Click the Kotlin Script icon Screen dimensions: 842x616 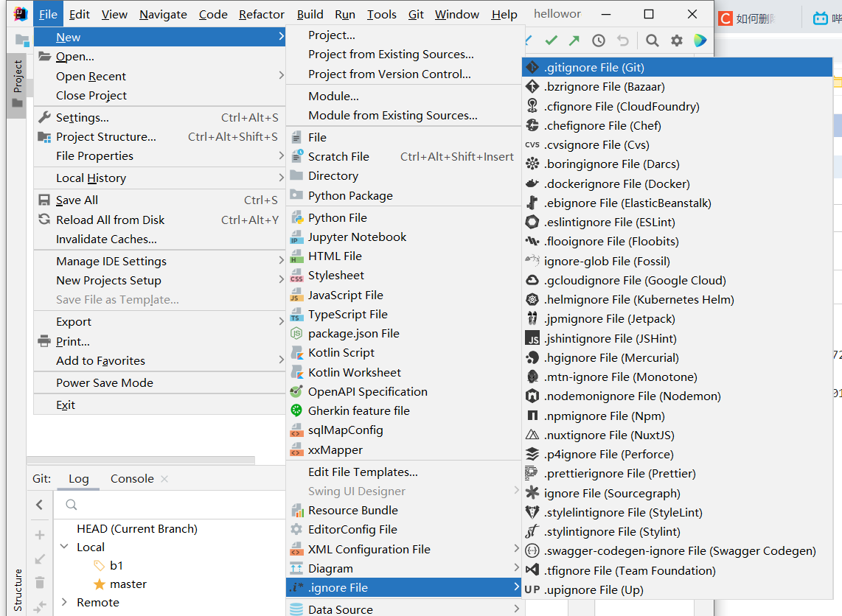tap(297, 353)
